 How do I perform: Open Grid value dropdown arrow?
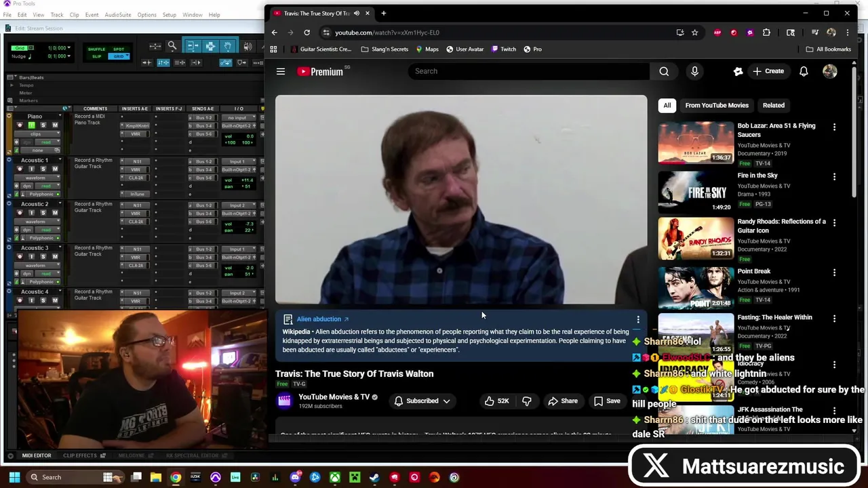click(x=68, y=47)
